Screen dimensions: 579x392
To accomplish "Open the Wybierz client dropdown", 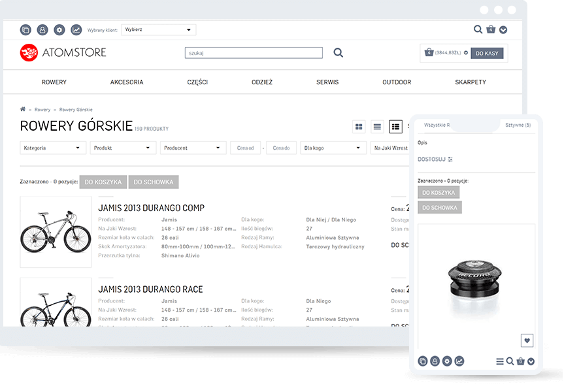I will tap(159, 29).
